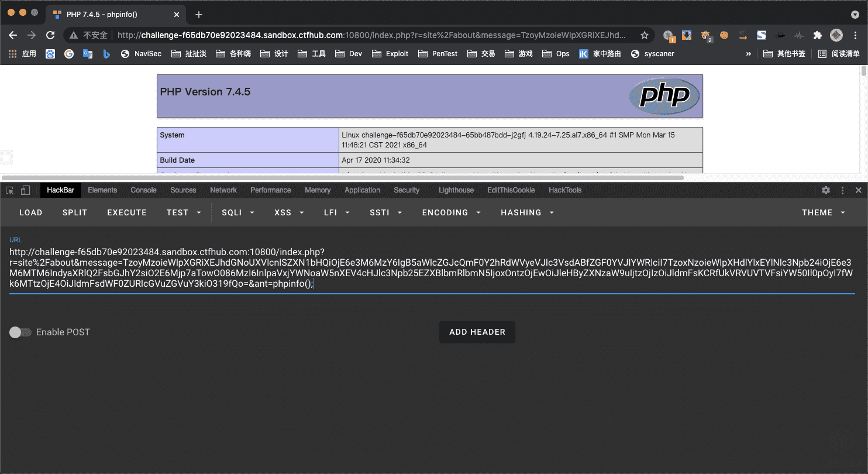The image size is (868, 474).
Task: Open the HASHING dropdown
Action: [x=527, y=212]
